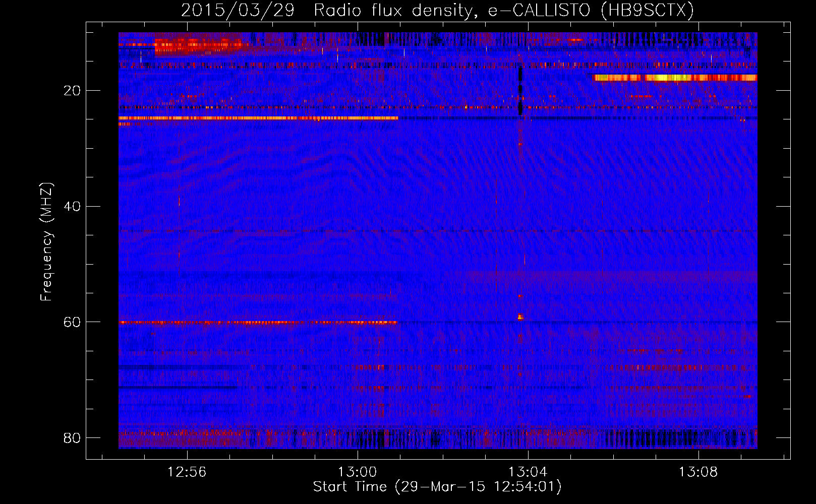This screenshot has height=504, width=816.
Task: Click the yellow burst spot near 13:04 at 59 MHz
Action: coord(520,317)
